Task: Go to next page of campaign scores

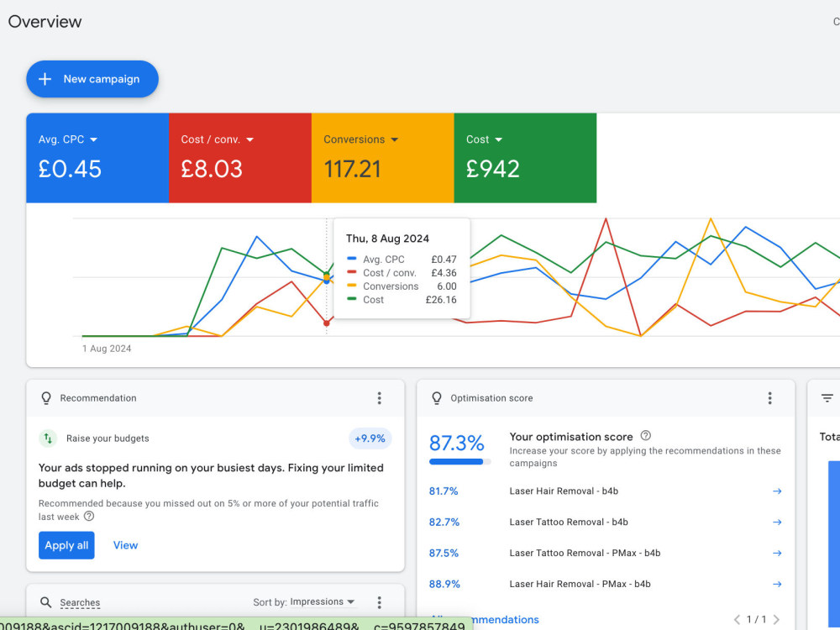Action: coord(776,620)
